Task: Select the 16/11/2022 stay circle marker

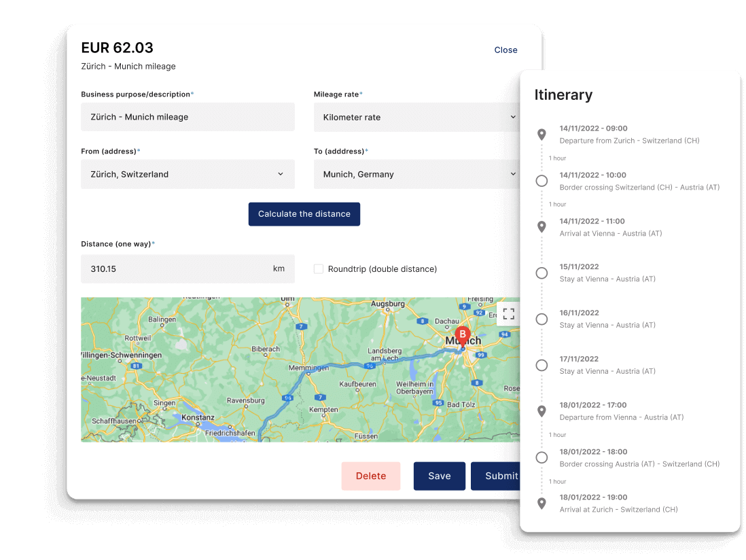Action: click(541, 319)
